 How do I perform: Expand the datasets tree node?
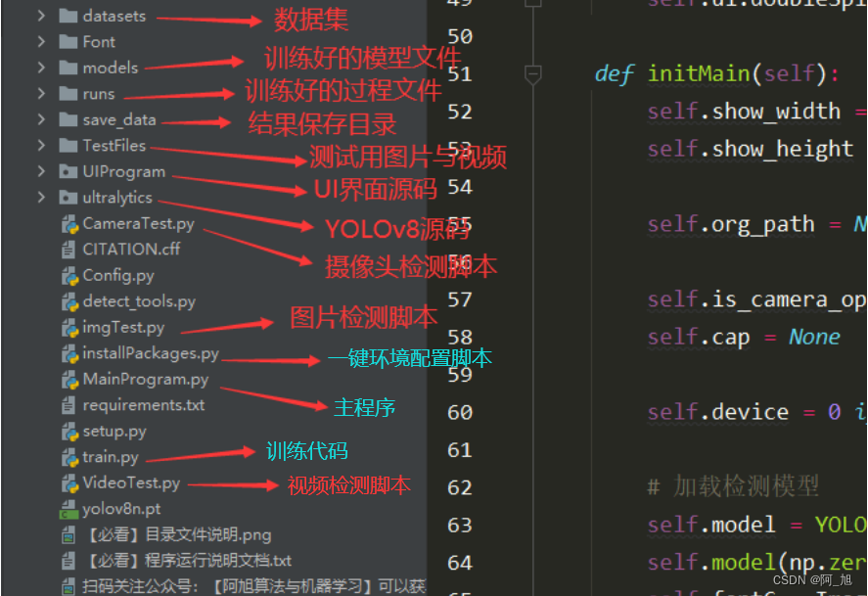[x=39, y=16]
